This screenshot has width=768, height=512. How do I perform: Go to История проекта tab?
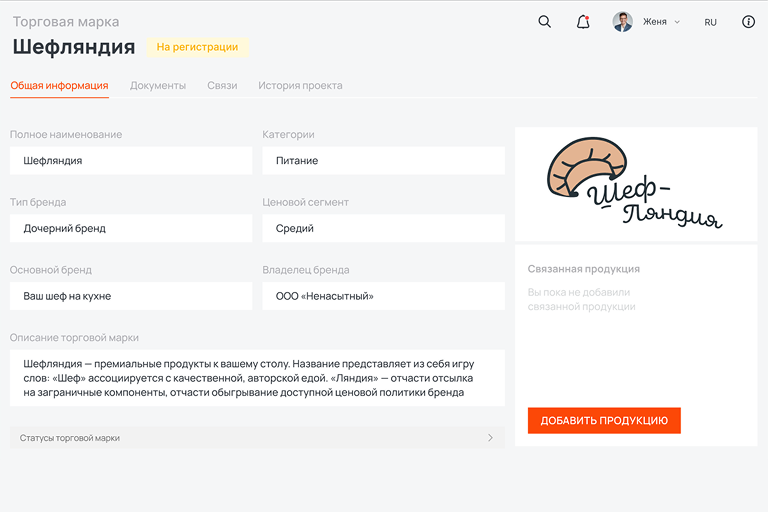coord(300,86)
